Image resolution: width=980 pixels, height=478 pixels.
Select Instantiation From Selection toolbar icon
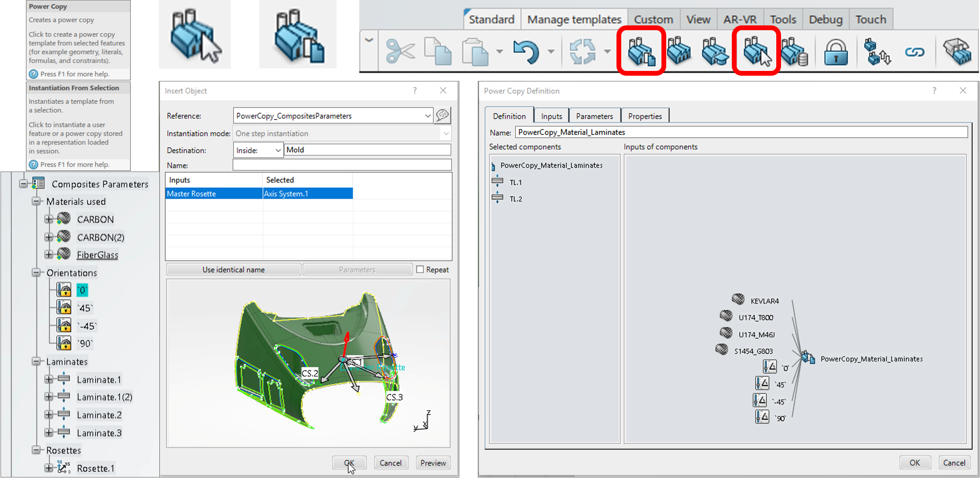[x=756, y=52]
